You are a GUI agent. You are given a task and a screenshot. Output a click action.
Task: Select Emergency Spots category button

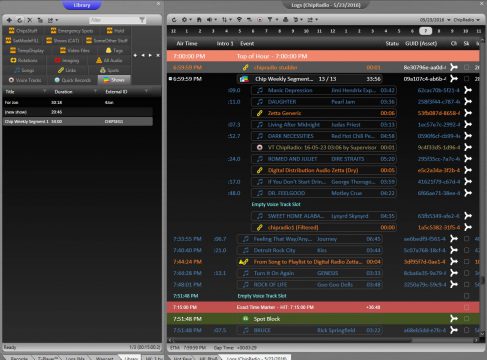(x=72, y=31)
